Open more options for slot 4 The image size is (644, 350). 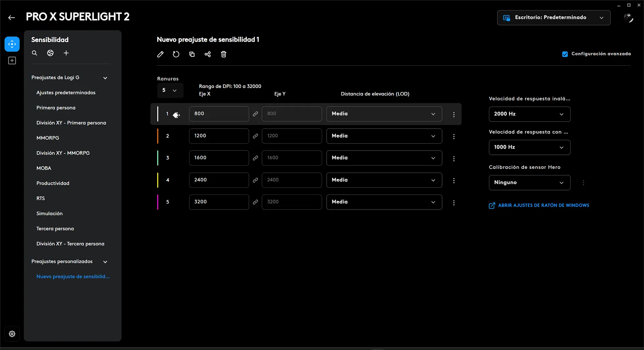[x=454, y=181]
